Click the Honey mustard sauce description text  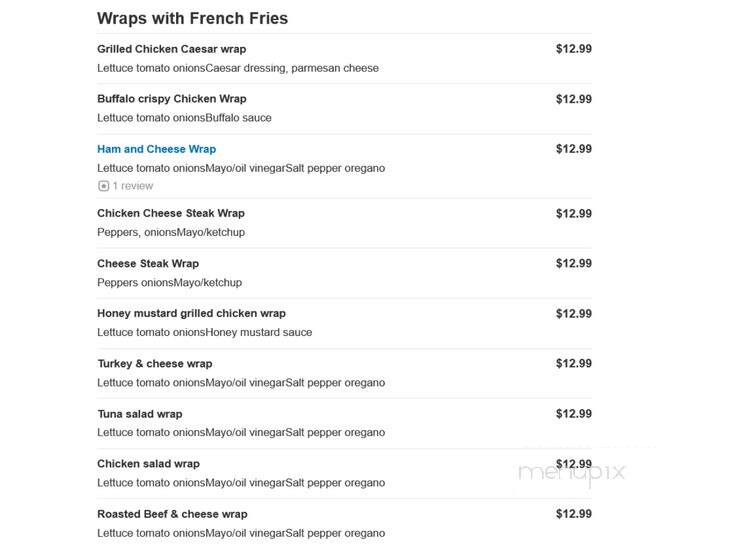point(205,332)
